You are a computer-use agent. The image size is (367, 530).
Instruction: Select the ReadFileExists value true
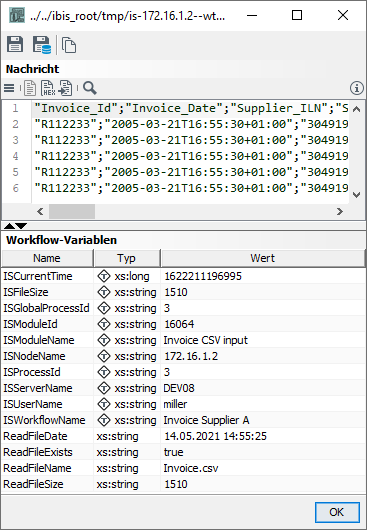(x=173, y=452)
